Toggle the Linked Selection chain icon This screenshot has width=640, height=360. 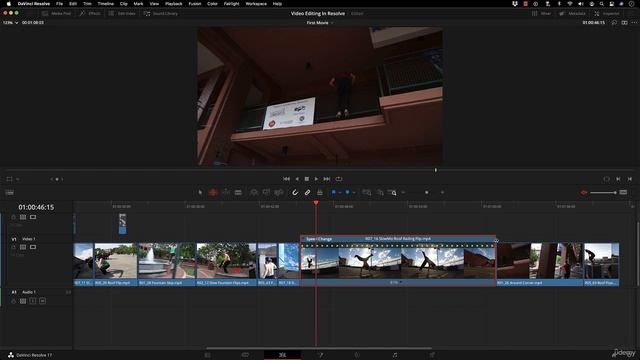pos(307,192)
